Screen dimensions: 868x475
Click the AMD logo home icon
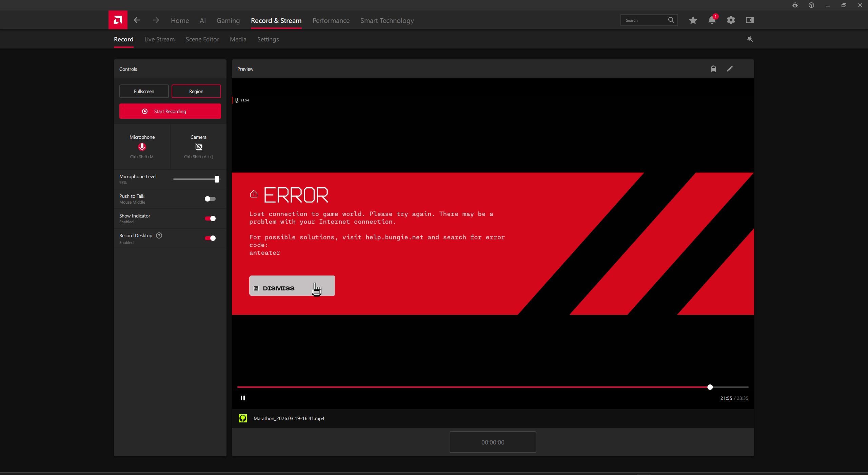118,20
